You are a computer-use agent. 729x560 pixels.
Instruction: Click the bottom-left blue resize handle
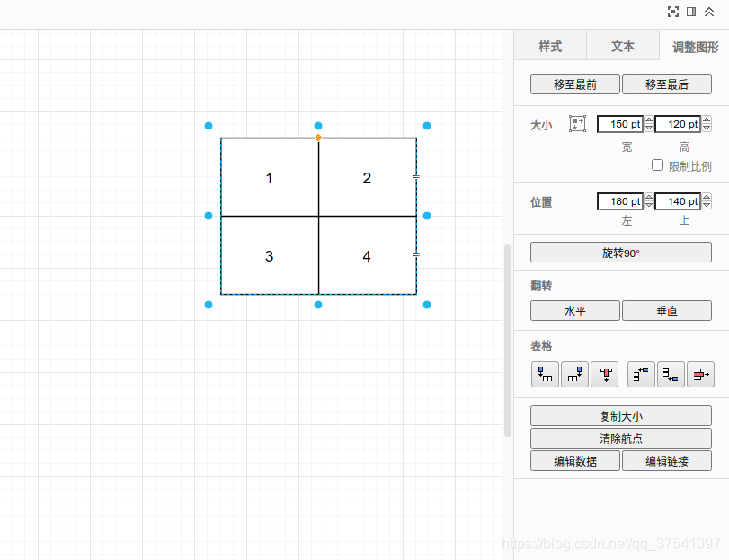click(x=209, y=305)
